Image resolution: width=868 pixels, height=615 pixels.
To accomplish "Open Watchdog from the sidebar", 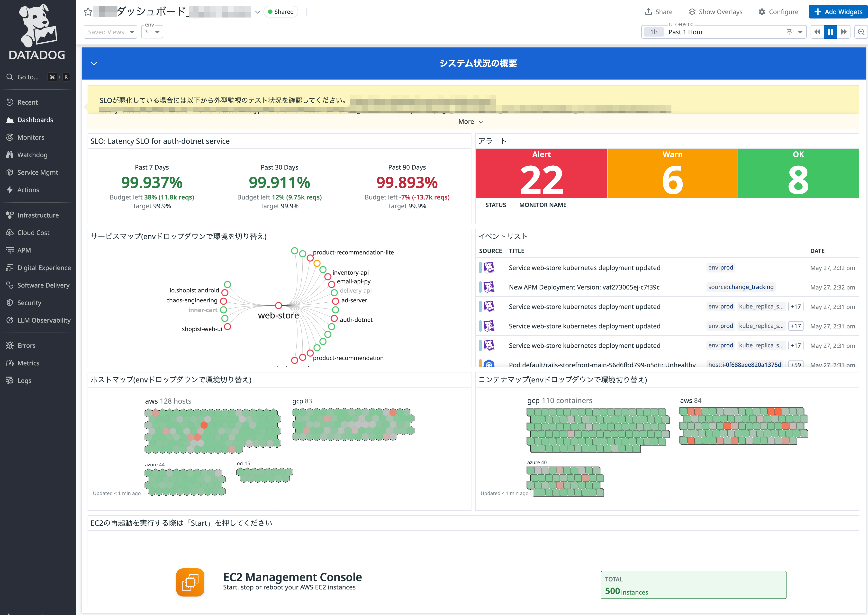I will [x=32, y=154].
